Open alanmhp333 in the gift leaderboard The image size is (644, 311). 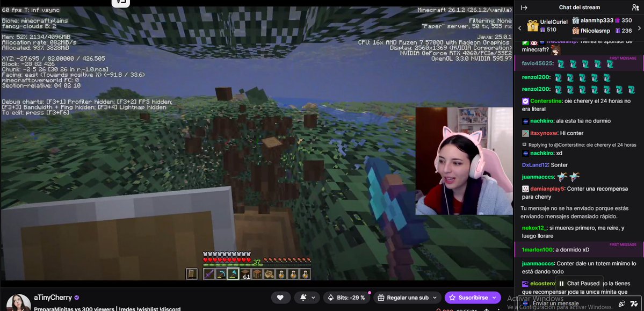(597, 20)
